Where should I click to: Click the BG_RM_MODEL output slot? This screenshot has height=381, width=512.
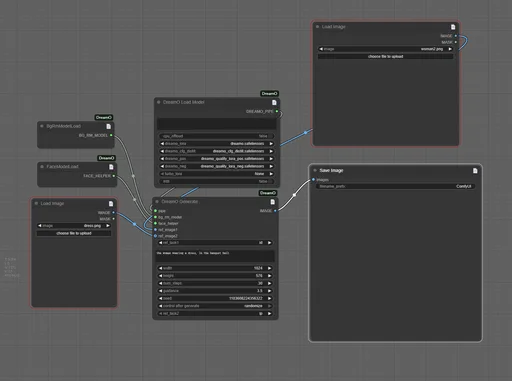coord(111,135)
